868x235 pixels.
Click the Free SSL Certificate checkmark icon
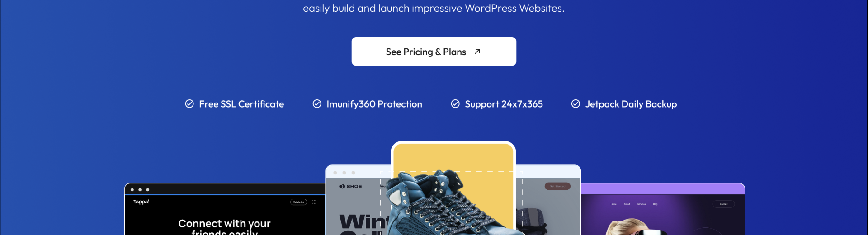(189, 104)
